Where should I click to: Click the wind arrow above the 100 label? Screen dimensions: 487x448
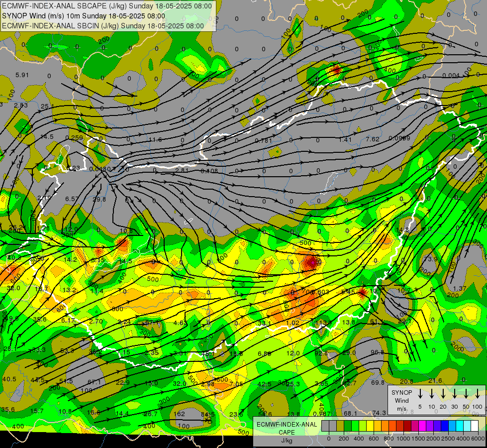(x=478, y=394)
